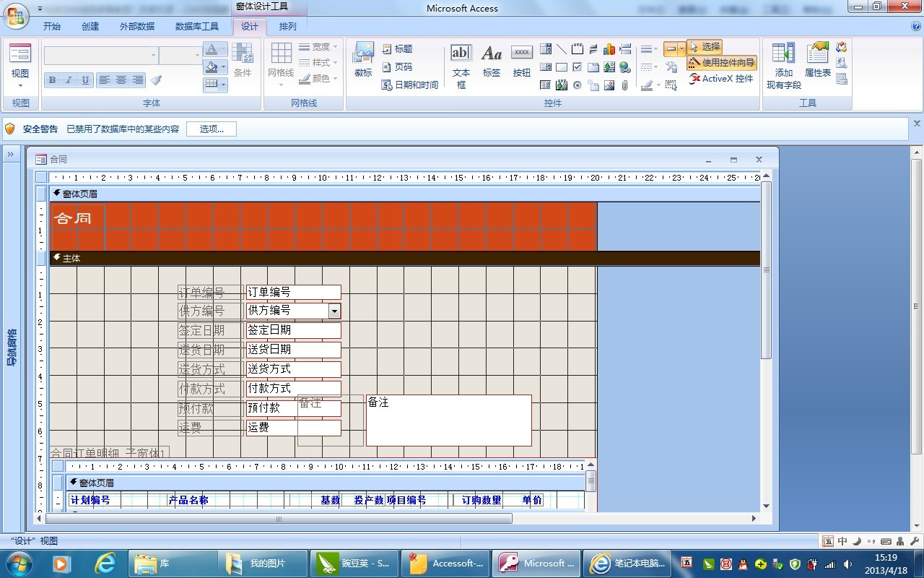Switch to the 创建 ribbon tab
Image resolution: width=924 pixels, height=578 pixels.
(90, 27)
